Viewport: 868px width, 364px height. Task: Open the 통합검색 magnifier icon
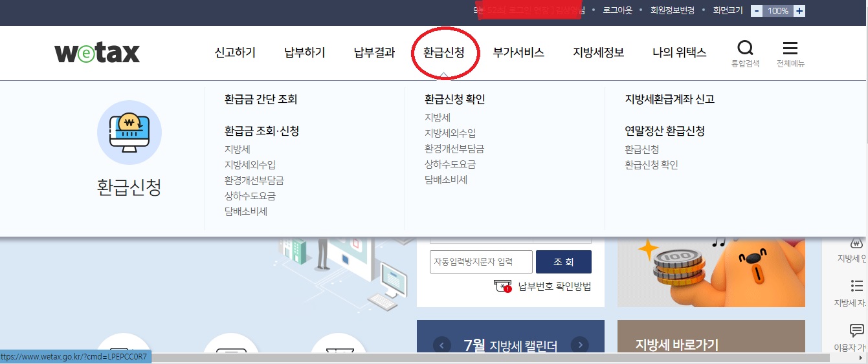click(745, 48)
